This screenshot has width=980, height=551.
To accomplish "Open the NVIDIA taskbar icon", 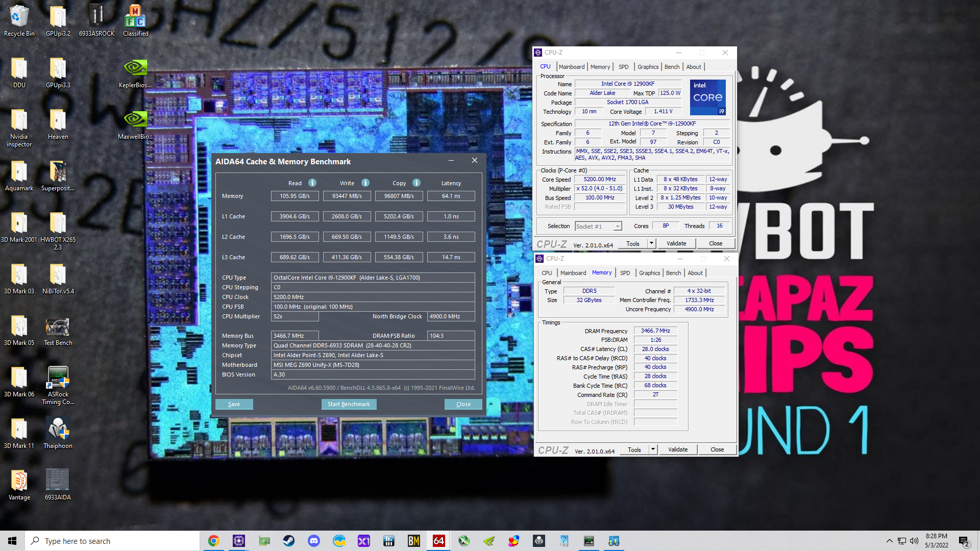I will [x=488, y=541].
